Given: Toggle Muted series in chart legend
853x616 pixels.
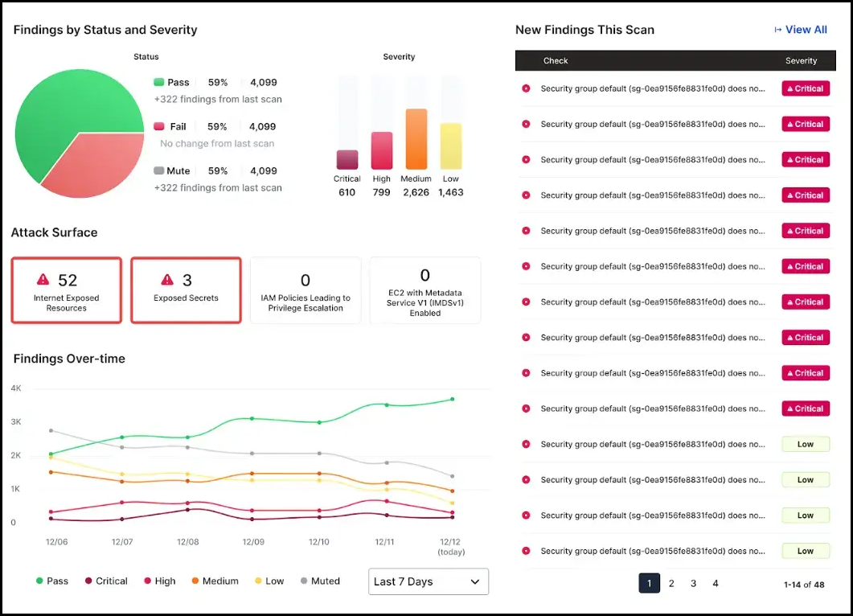Looking at the screenshot, I should point(320,581).
